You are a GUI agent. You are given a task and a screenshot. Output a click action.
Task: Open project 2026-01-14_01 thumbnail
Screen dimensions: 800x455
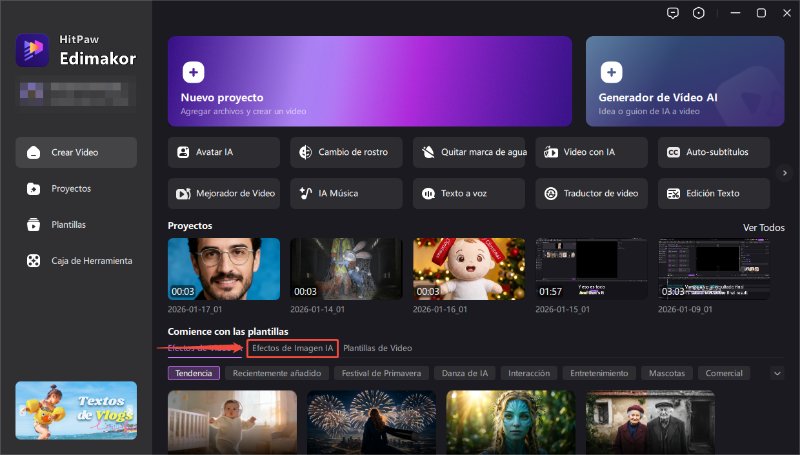click(x=346, y=269)
